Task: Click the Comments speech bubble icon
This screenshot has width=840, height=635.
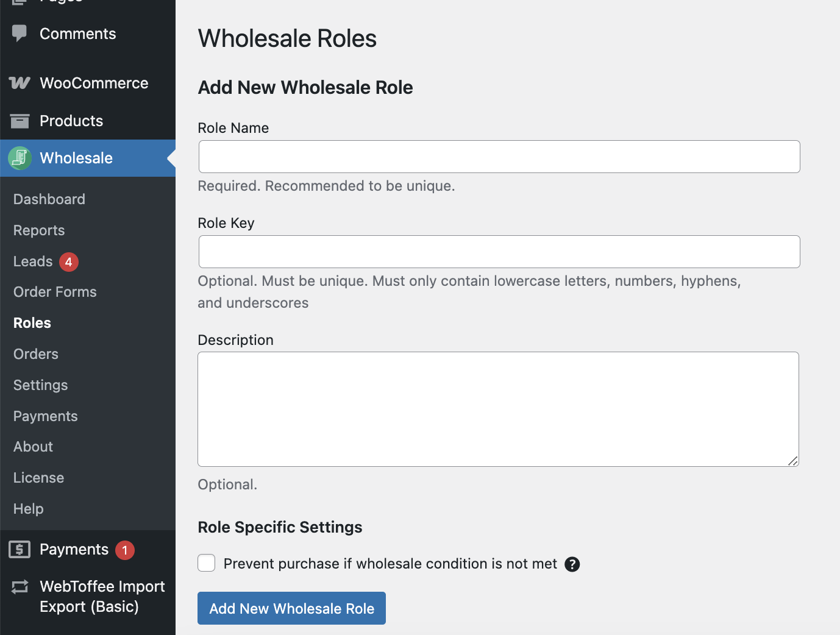Action: point(20,33)
